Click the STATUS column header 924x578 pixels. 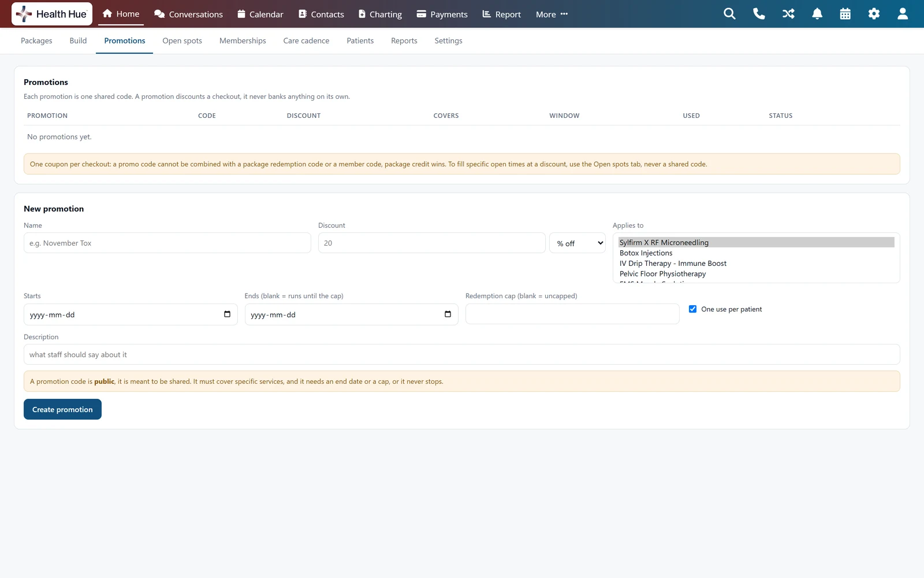(x=780, y=116)
